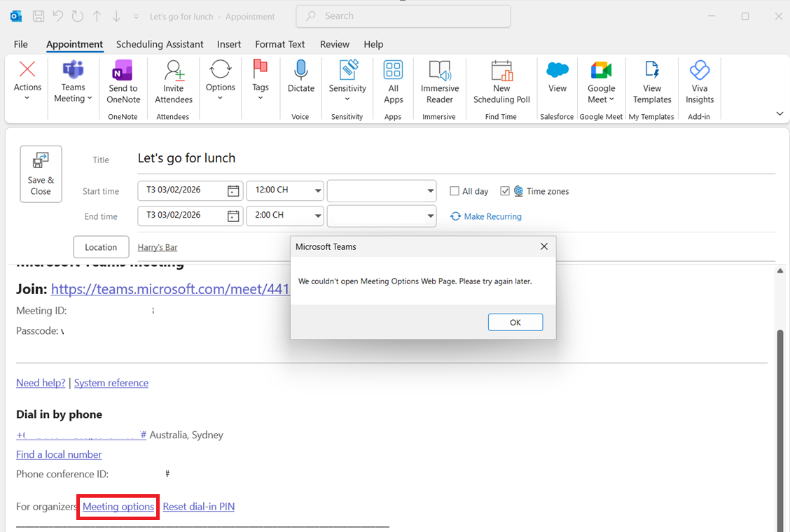The height and width of the screenshot is (532, 790).
Task: Collapse the ribbon chevron
Action: (779, 114)
